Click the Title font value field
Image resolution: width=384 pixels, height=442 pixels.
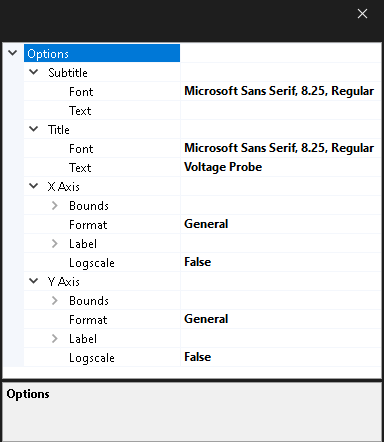(x=281, y=148)
